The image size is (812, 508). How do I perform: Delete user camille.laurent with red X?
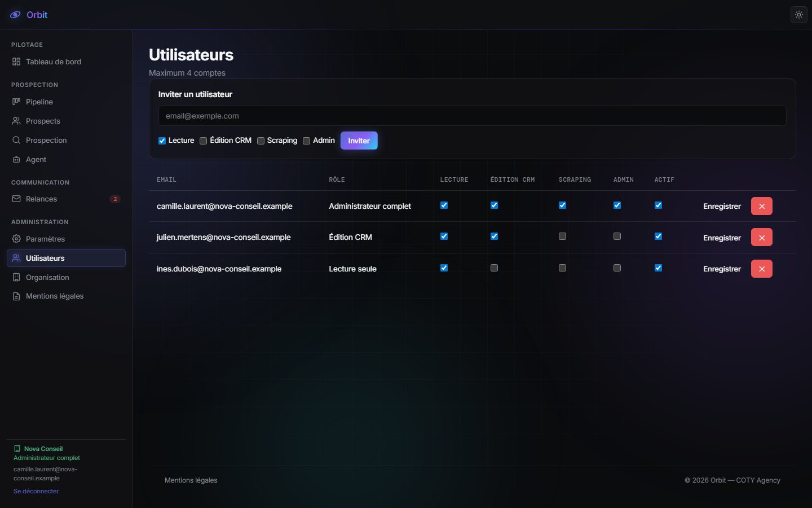coord(762,206)
